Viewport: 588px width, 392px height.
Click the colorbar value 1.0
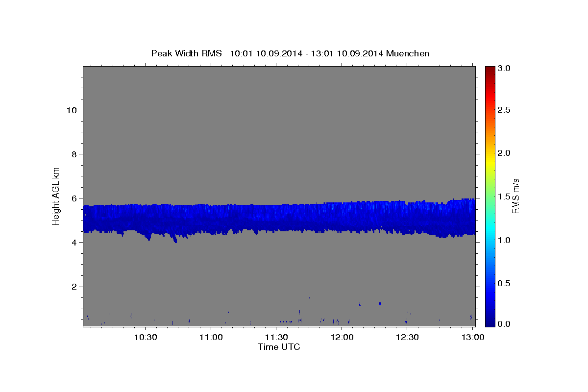point(504,240)
